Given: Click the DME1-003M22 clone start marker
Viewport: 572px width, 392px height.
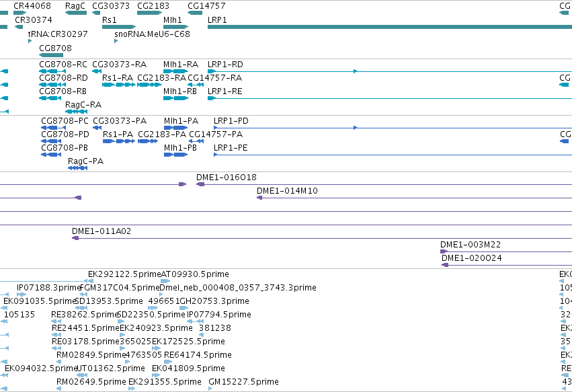Looking at the screenshot, I should pos(444,251).
